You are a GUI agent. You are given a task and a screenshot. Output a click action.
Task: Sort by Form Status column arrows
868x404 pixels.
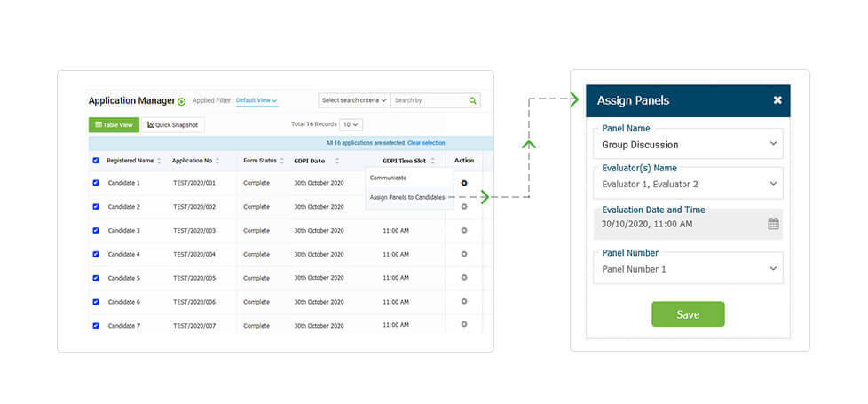coord(281,162)
